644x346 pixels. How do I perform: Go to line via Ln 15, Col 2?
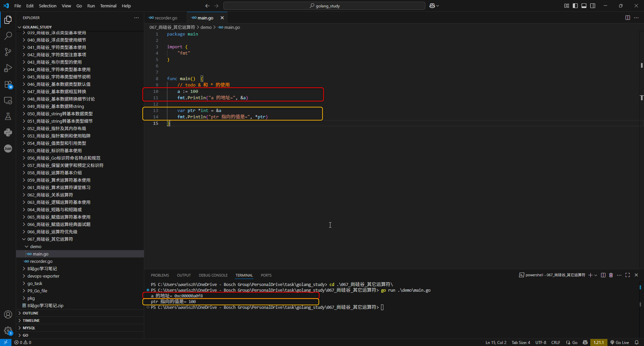[496, 342]
